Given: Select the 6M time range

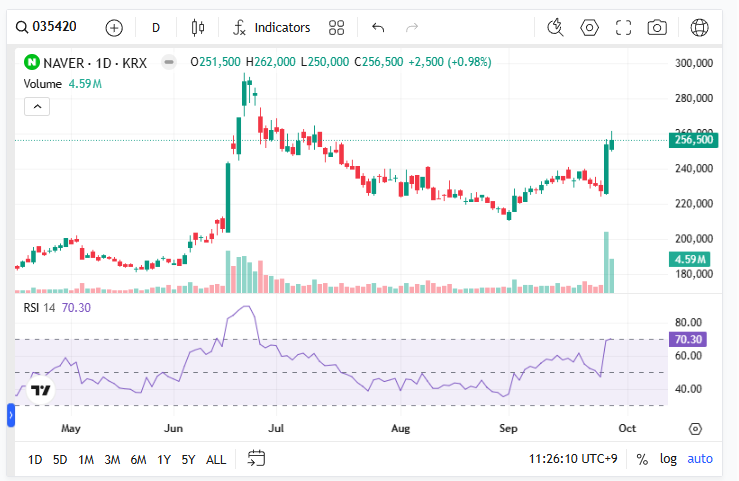Looking at the screenshot, I should [x=138, y=459].
